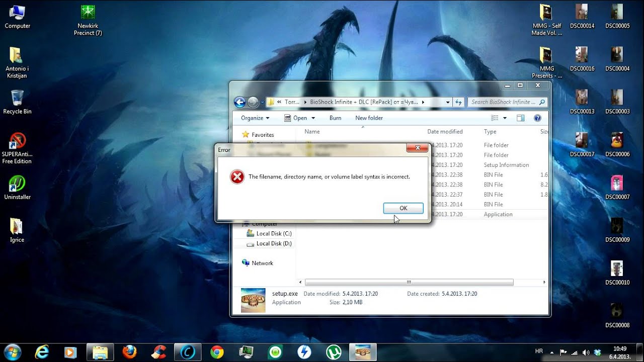Sort by Date modified column header
Screen dimensions: 644x362
click(x=445, y=132)
